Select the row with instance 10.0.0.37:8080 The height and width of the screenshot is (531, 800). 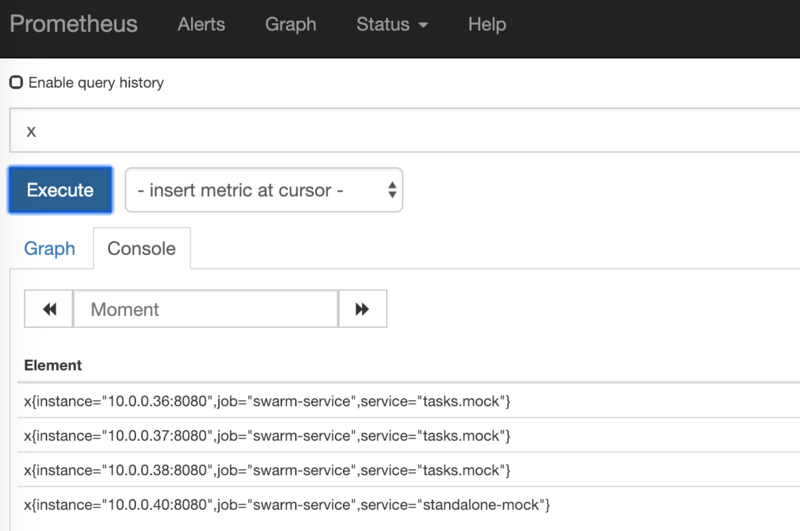[x=408, y=436]
